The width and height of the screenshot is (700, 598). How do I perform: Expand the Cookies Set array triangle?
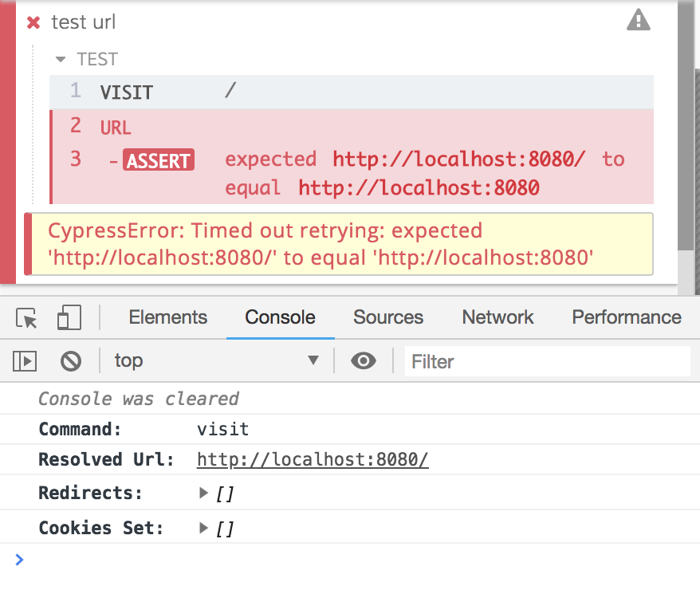tap(203, 528)
